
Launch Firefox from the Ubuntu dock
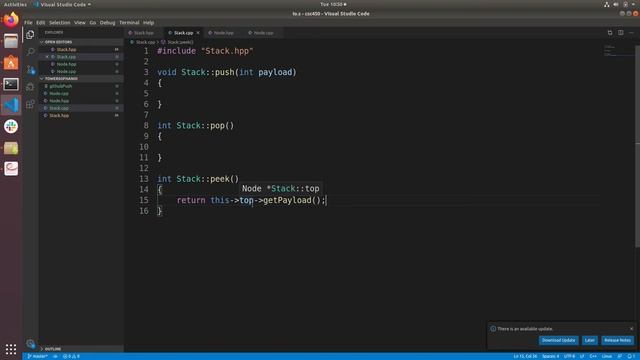tap(11, 20)
